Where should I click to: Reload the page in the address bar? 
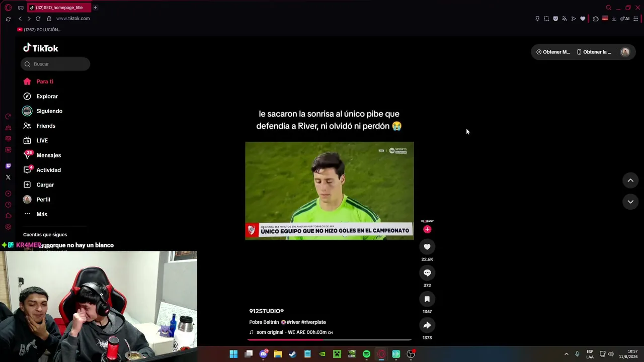tap(38, 19)
